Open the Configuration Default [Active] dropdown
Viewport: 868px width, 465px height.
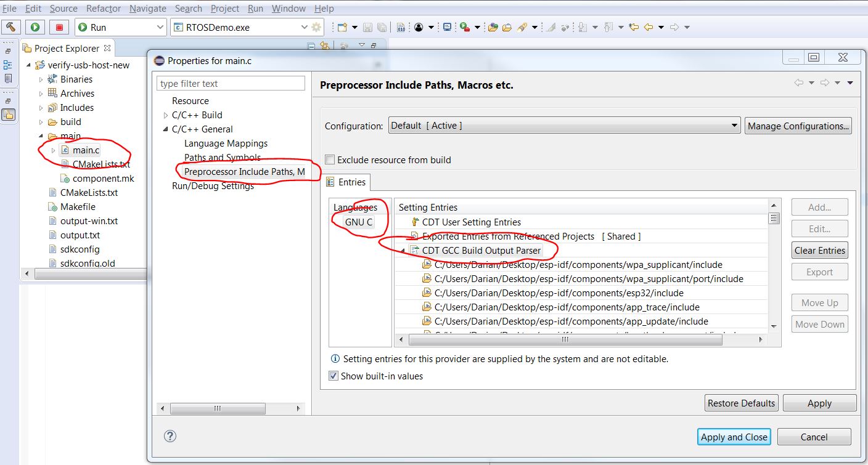coord(734,126)
